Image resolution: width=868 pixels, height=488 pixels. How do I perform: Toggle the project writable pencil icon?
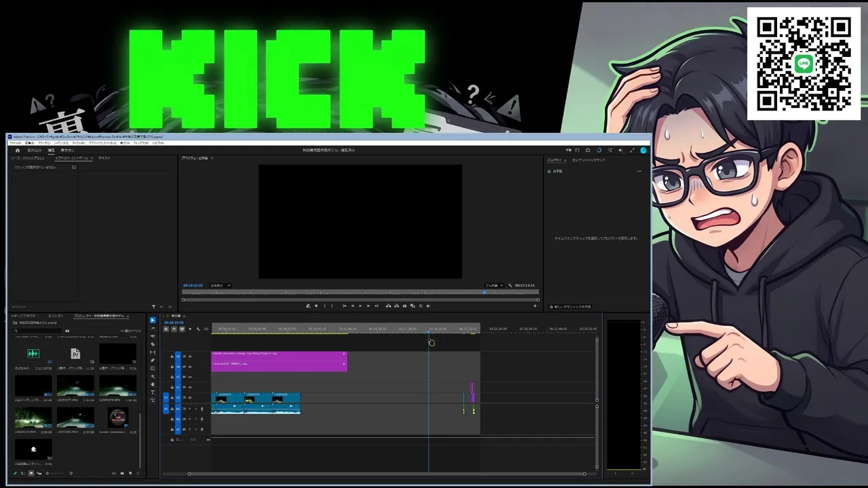coord(16,473)
